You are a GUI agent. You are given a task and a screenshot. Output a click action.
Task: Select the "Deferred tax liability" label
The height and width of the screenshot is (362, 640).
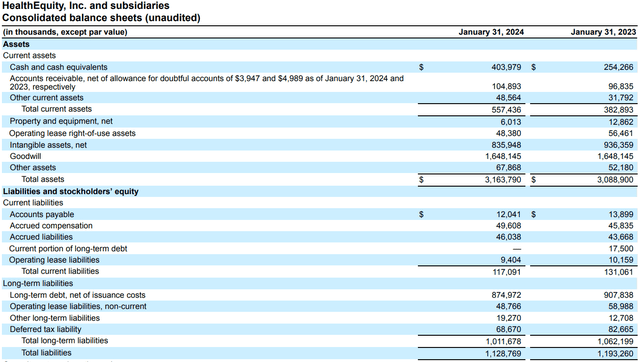(45, 329)
